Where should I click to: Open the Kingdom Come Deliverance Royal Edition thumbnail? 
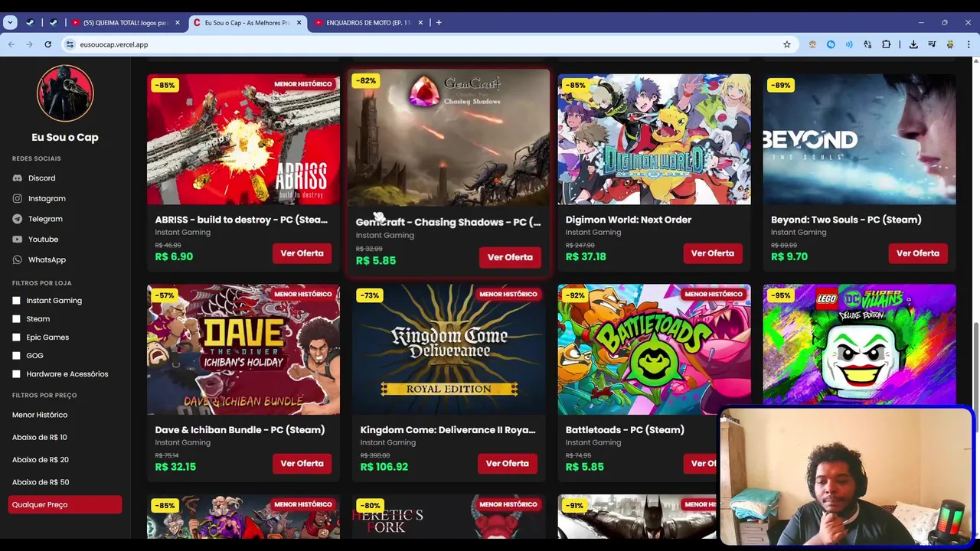(x=449, y=350)
